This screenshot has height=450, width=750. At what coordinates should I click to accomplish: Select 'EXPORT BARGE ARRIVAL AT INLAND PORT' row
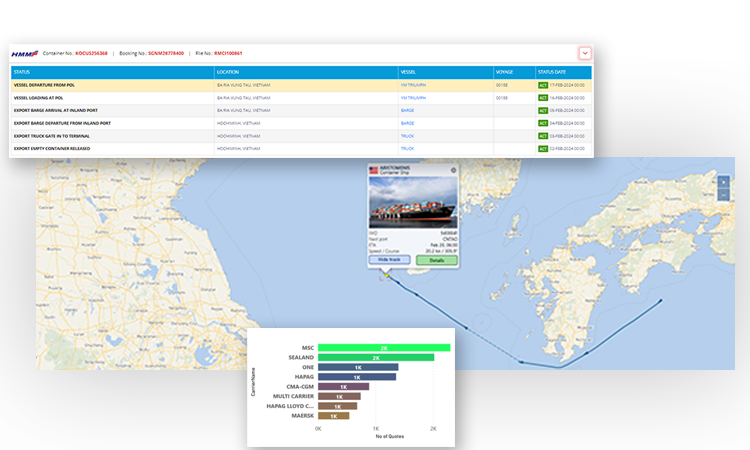coord(301,110)
